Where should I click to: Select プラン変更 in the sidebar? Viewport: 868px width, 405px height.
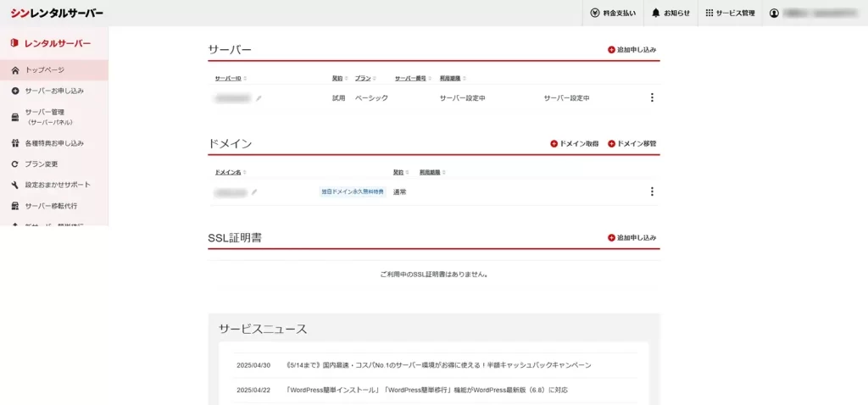(41, 164)
